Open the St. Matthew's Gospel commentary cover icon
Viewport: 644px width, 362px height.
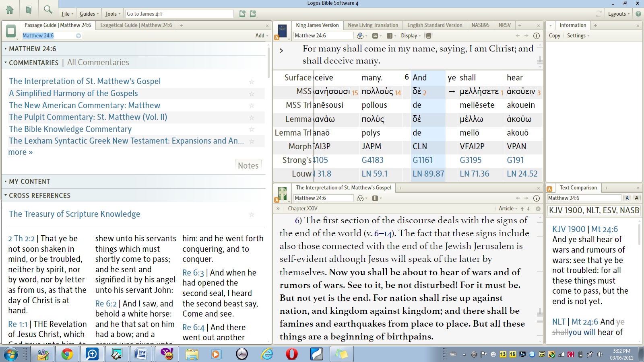pyautogui.click(x=283, y=193)
